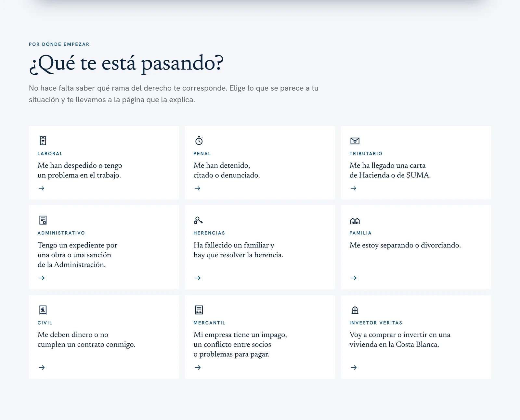
Task: Click the TRIBUTARIO category label
Action: (366, 154)
